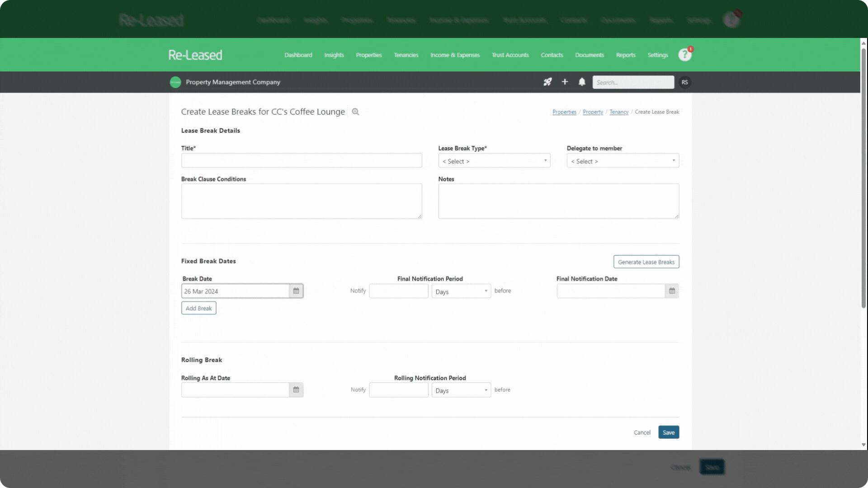Follow the Tenancy breadcrumb link
Image resolution: width=868 pixels, height=488 pixels.
pos(618,112)
